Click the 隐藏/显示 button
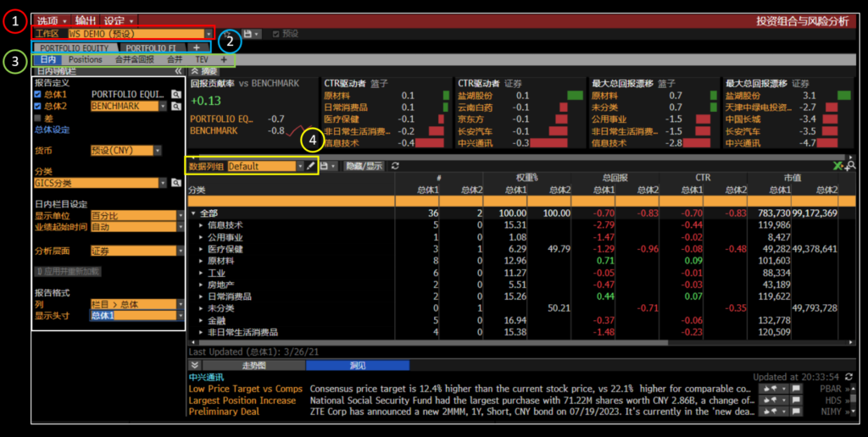This screenshot has width=868, height=437. coord(363,166)
